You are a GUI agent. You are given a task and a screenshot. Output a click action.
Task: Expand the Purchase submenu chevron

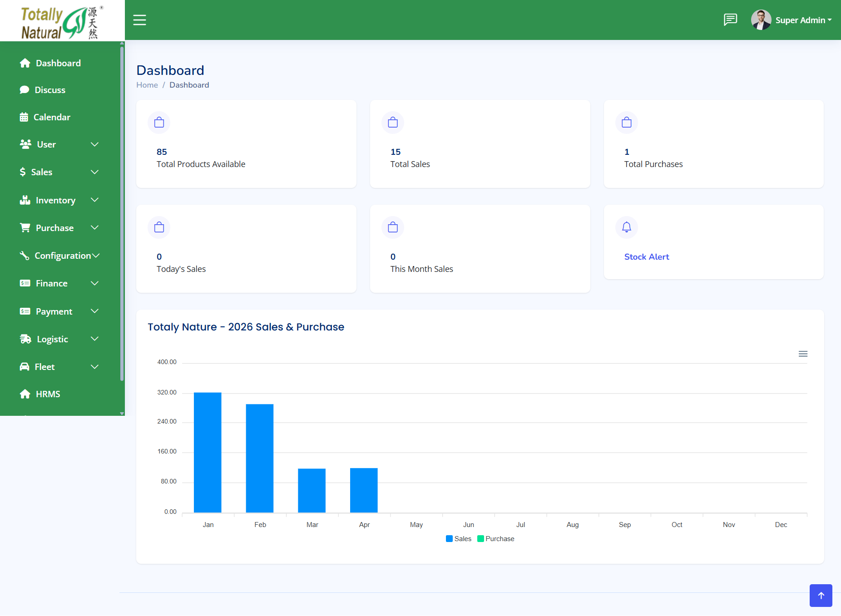coord(94,228)
